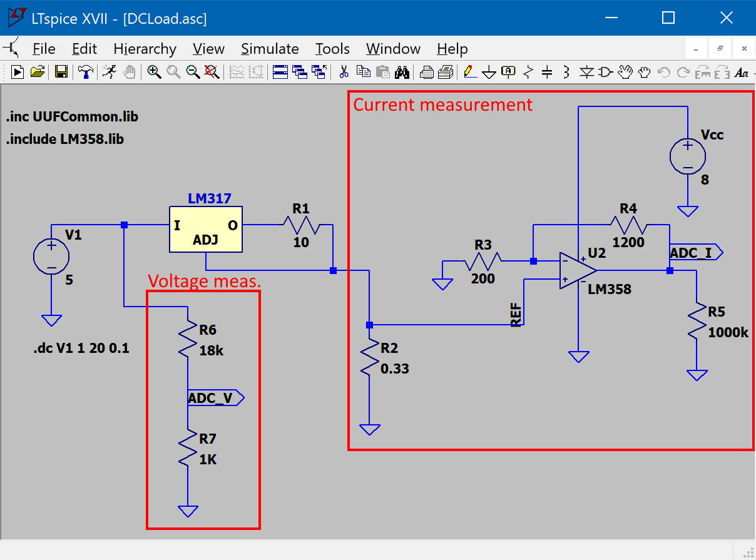Select the diode tool in toolbar
Screen dimensions: 756x560
coord(586,72)
